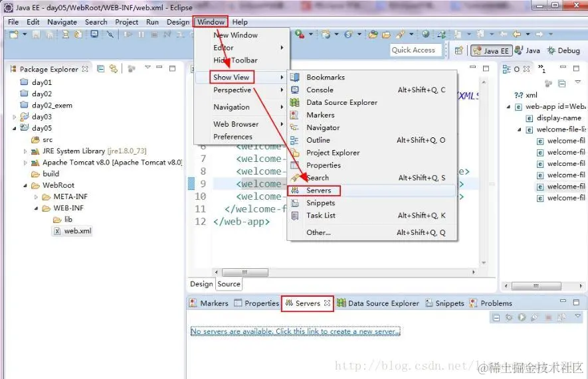Click the Debug server icon in Servers view
This screenshot has height=379, width=588.
(x=509, y=317)
